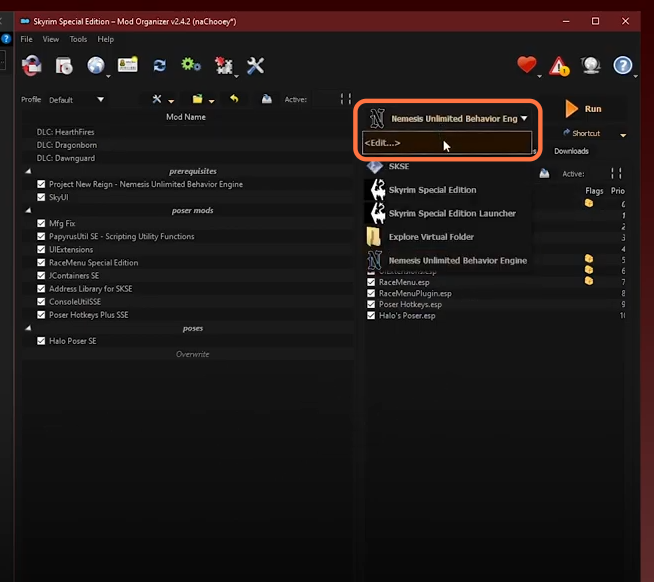Click the Shortcut button
The height and width of the screenshot is (582, 654).
(x=582, y=133)
